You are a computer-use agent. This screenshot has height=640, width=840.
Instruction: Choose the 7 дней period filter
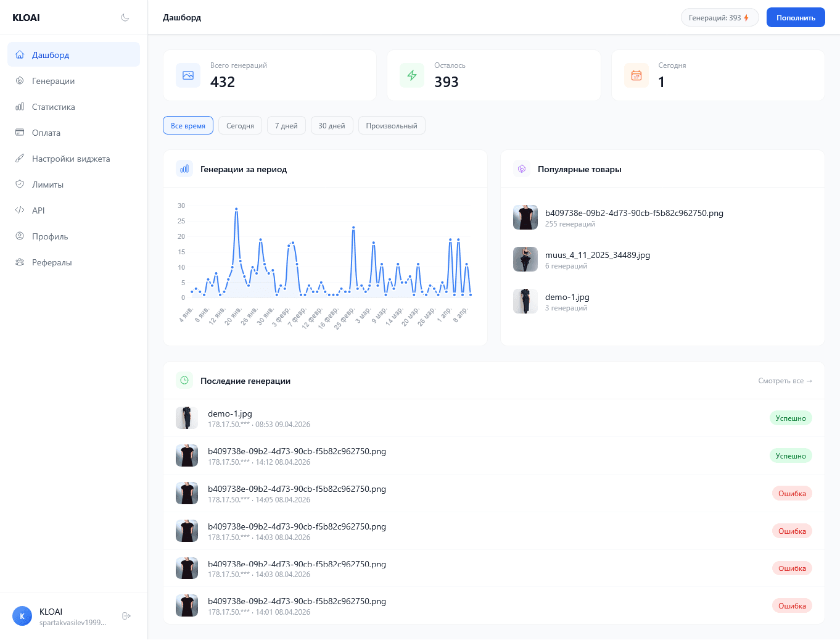click(x=286, y=125)
